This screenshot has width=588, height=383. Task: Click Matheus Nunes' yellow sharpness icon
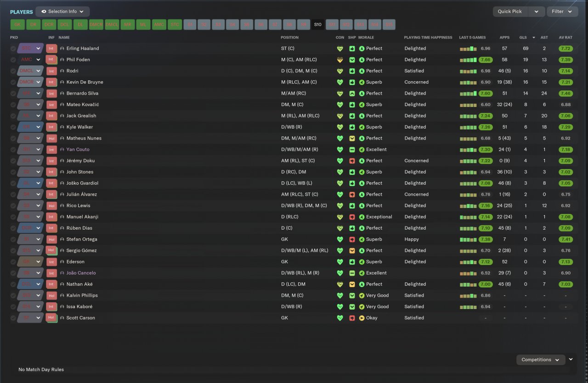pos(352,138)
